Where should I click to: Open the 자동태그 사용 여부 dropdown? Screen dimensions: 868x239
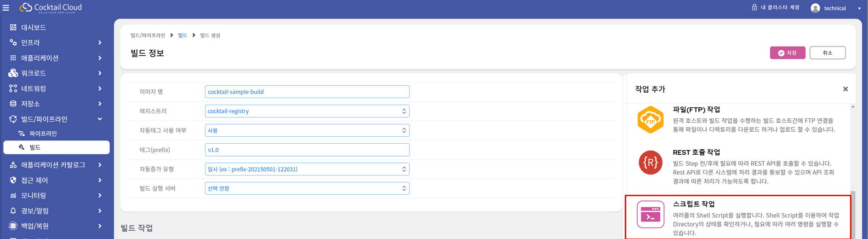307,130
